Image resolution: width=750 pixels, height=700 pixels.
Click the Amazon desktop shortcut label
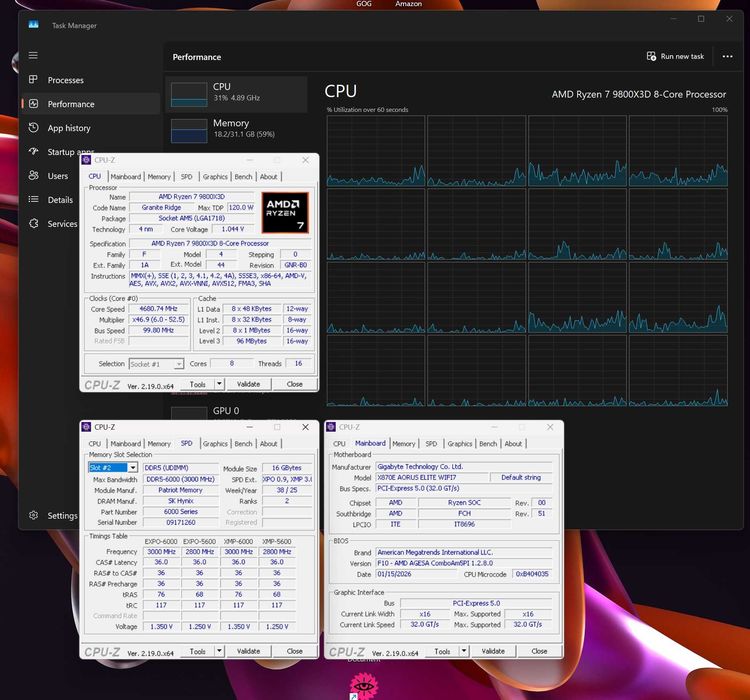click(408, 4)
